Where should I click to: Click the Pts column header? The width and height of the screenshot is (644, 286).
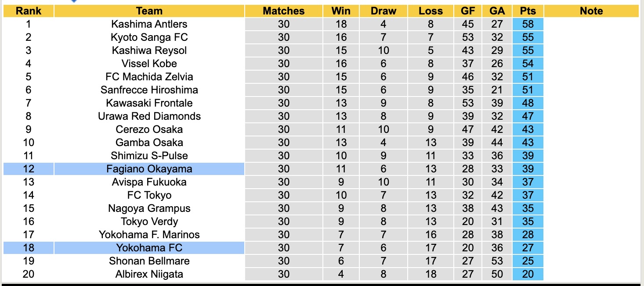point(528,11)
